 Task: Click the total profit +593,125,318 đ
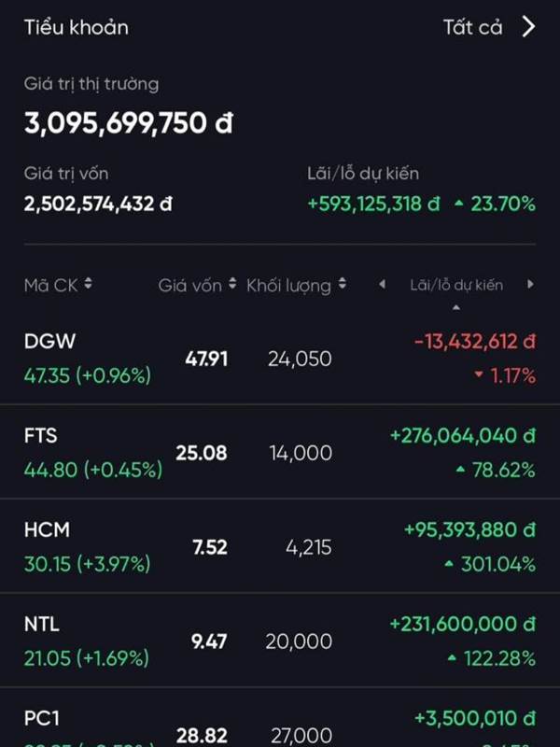point(373,204)
